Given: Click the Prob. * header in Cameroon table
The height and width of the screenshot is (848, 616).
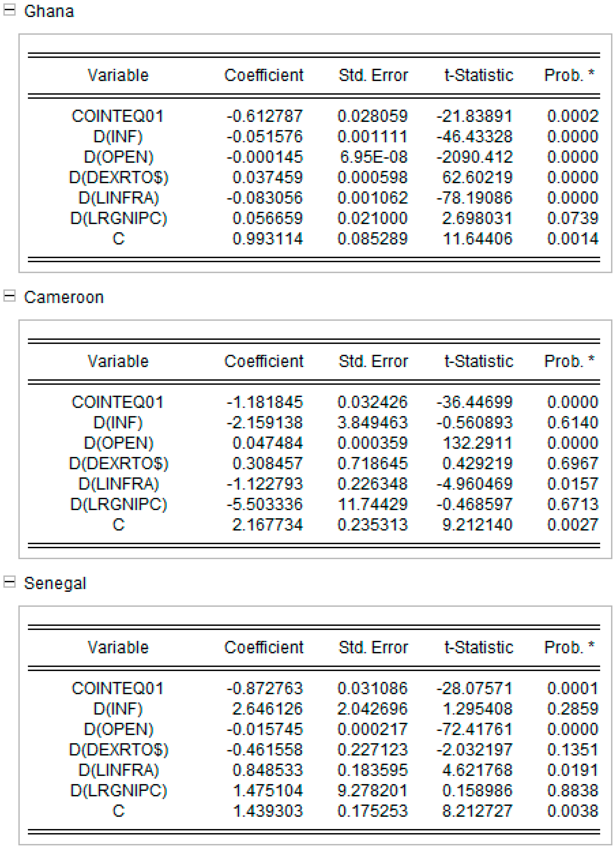Looking at the screenshot, I should pos(570,362).
